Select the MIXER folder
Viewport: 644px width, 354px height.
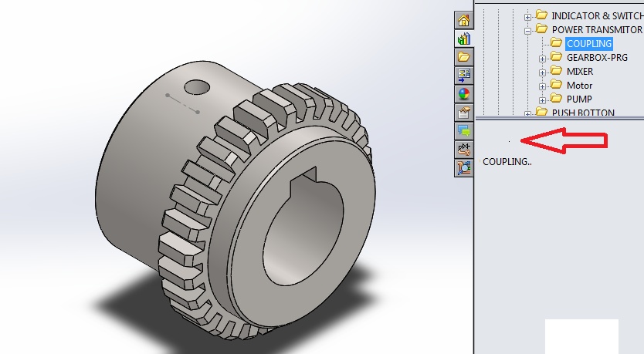[x=579, y=72]
